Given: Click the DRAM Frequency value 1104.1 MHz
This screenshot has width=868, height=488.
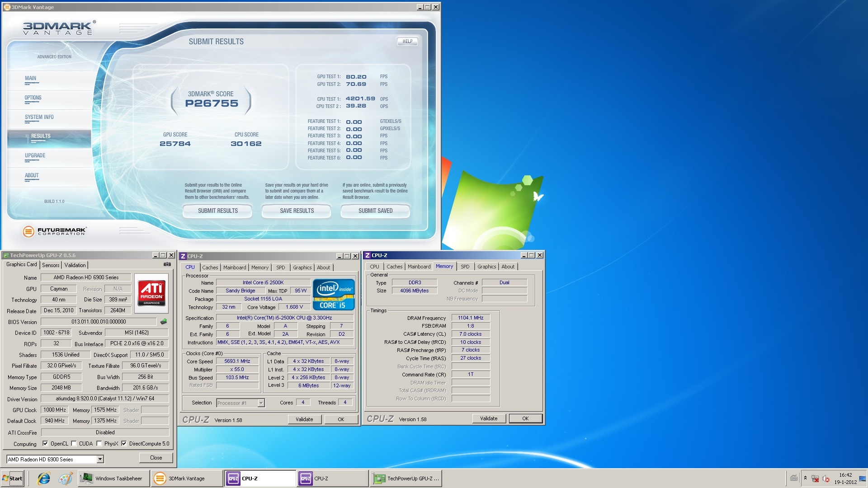Looking at the screenshot, I should (x=471, y=318).
